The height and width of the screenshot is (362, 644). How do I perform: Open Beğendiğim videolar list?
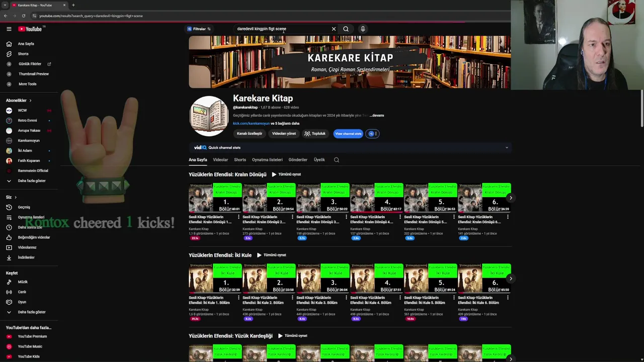pos(34,237)
